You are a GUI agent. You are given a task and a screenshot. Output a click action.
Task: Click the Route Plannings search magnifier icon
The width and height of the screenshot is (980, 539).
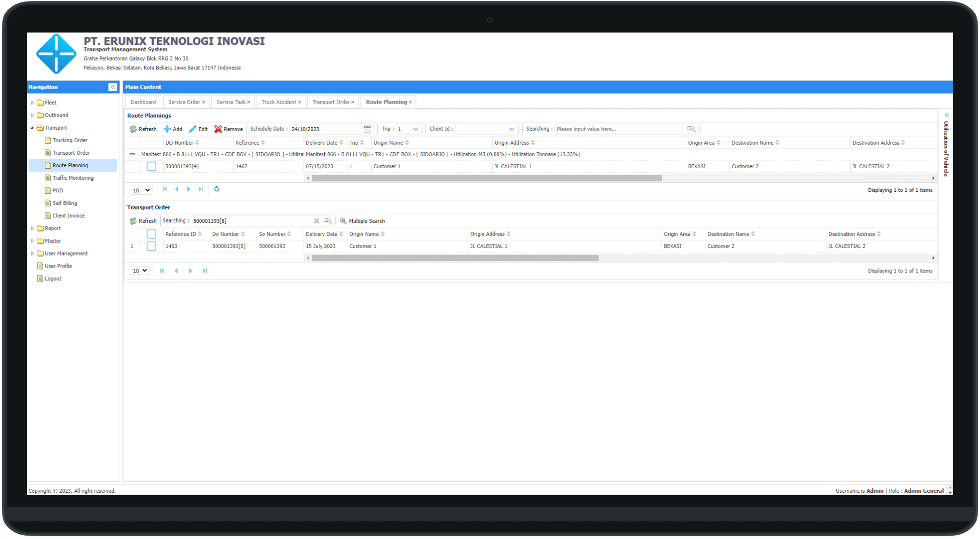tap(691, 129)
